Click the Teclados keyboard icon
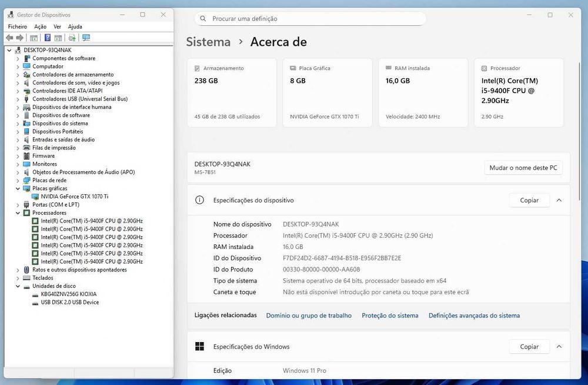588x385 pixels. [26, 278]
